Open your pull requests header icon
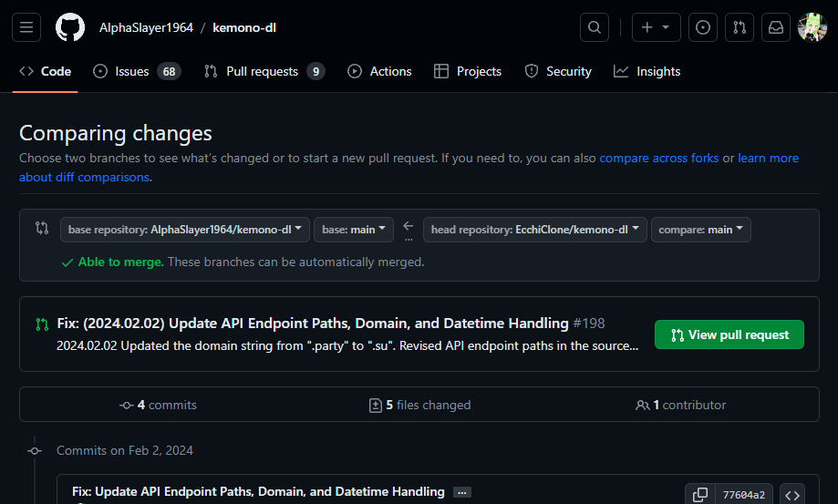The image size is (838, 504). (x=740, y=27)
